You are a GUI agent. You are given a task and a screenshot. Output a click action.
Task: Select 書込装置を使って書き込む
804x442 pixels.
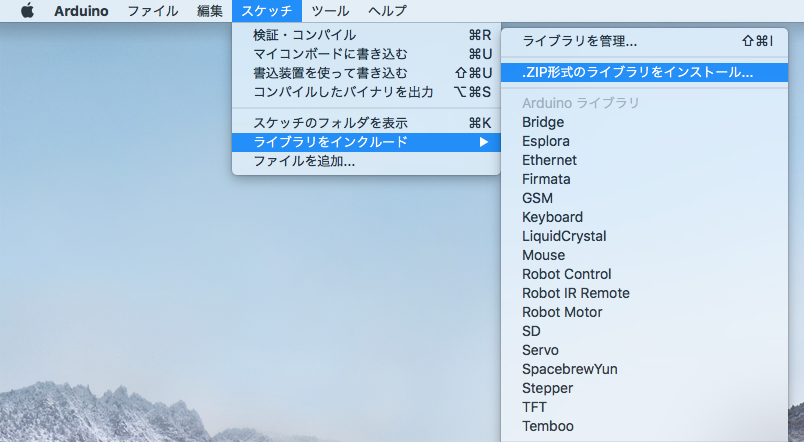coord(366,73)
